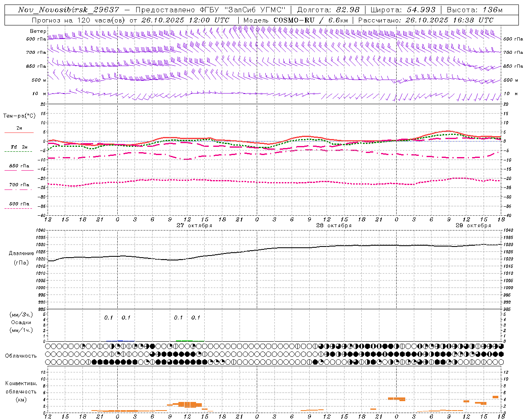This screenshot has width=525, height=420.
Task: Click the 850 гПа temperature legend entry
Action: [x=19, y=166]
